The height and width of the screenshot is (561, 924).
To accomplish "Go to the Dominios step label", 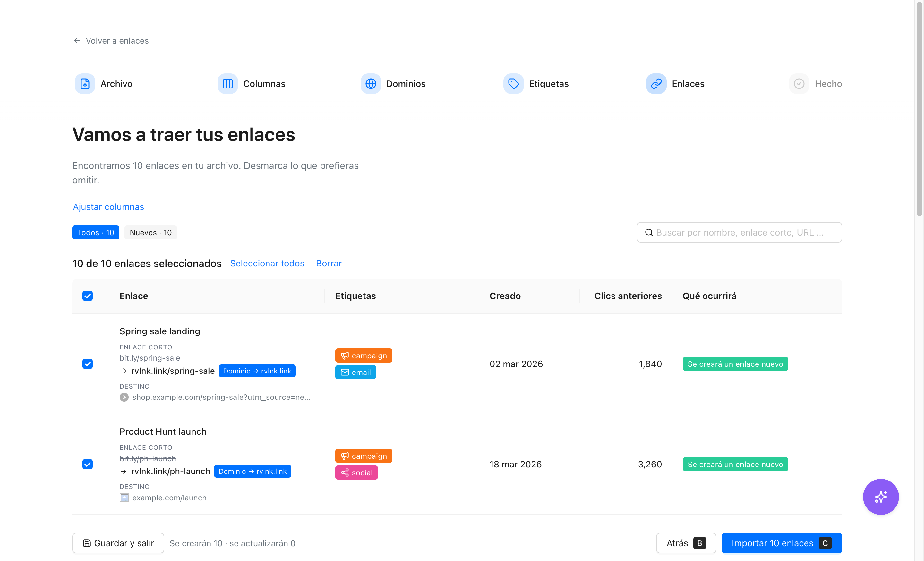I will coord(406,84).
